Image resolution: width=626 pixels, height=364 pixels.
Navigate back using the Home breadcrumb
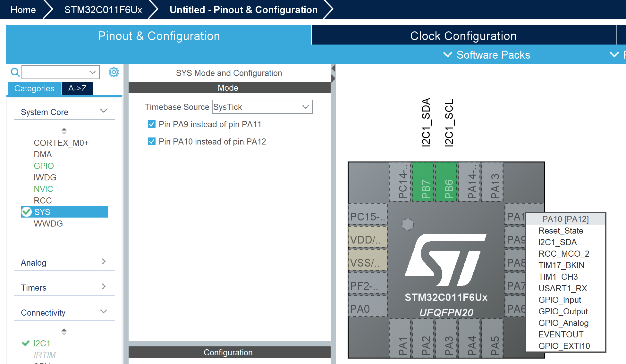tap(23, 10)
